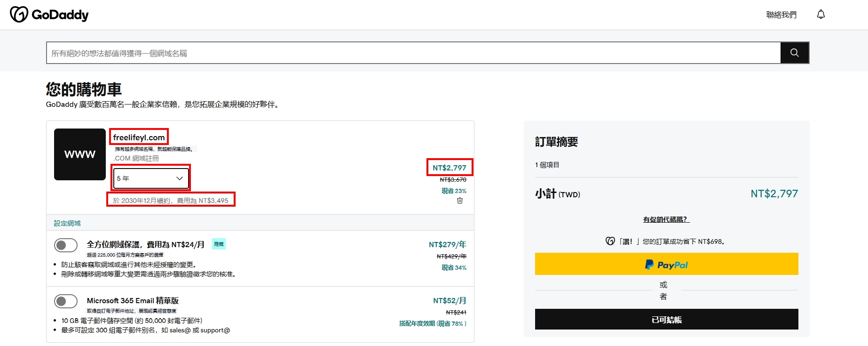Click the 訂單摘要 heading

(556, 142)
